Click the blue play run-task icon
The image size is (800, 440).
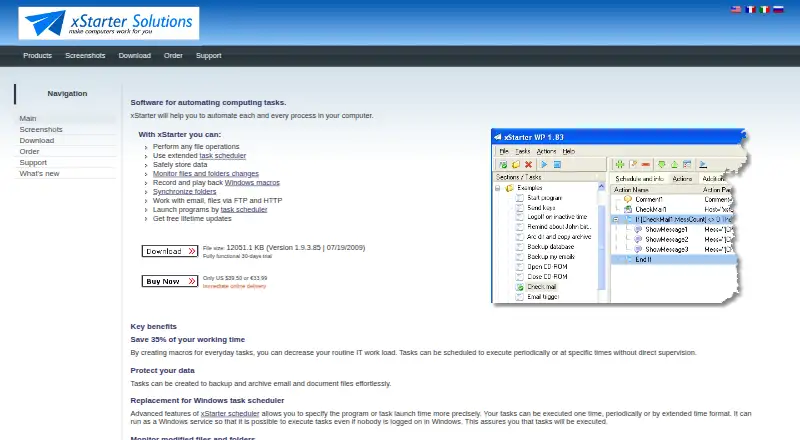pos(544,164)
